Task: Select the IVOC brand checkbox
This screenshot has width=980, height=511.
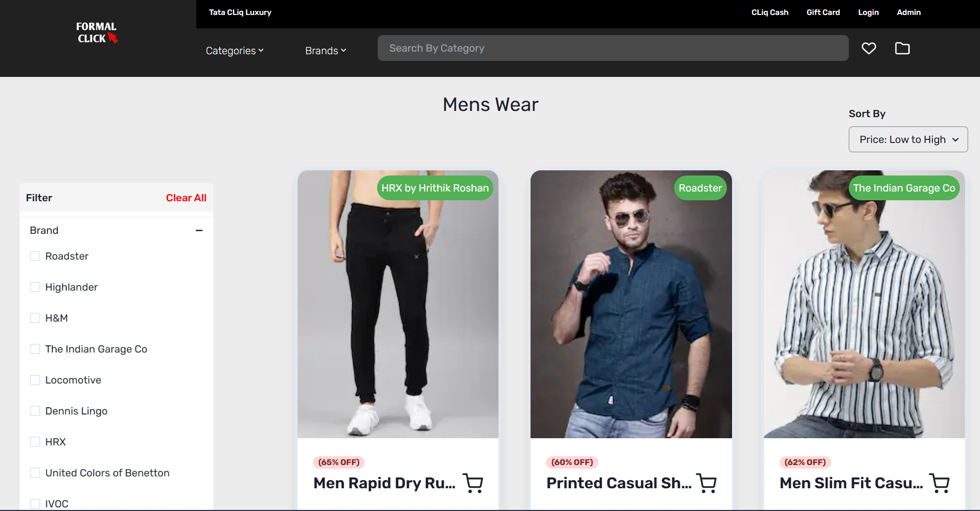Action: (x=35, y=504)
